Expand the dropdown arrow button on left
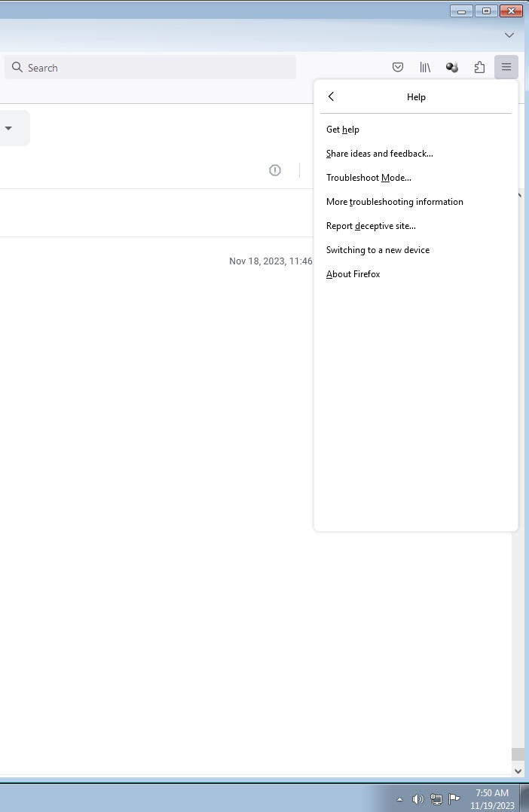Screen dimensions: 529x812 (8, 128)
